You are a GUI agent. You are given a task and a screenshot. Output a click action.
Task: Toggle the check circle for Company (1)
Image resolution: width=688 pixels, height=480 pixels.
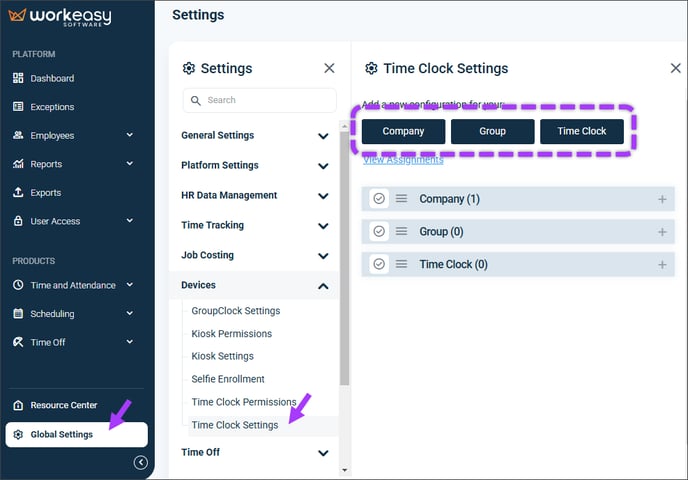379,199
